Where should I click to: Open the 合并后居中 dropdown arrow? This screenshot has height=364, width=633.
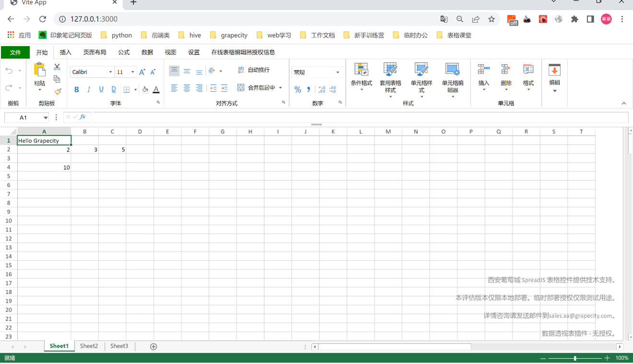[281, 88]
